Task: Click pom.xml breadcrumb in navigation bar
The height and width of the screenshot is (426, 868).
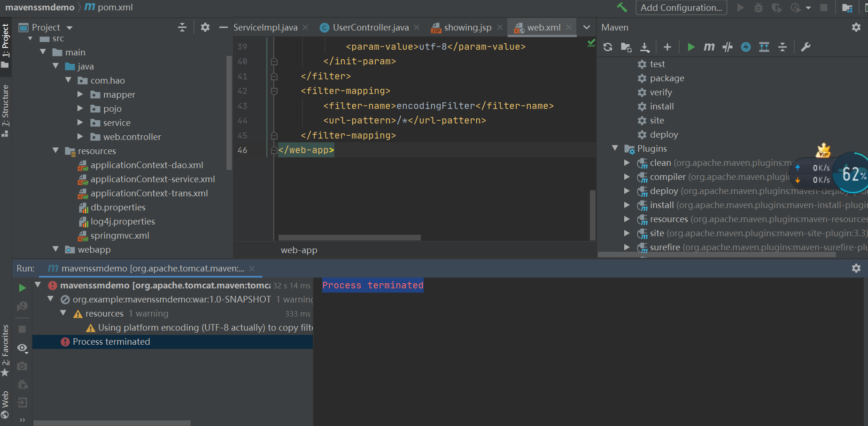Action: [109, 7]
